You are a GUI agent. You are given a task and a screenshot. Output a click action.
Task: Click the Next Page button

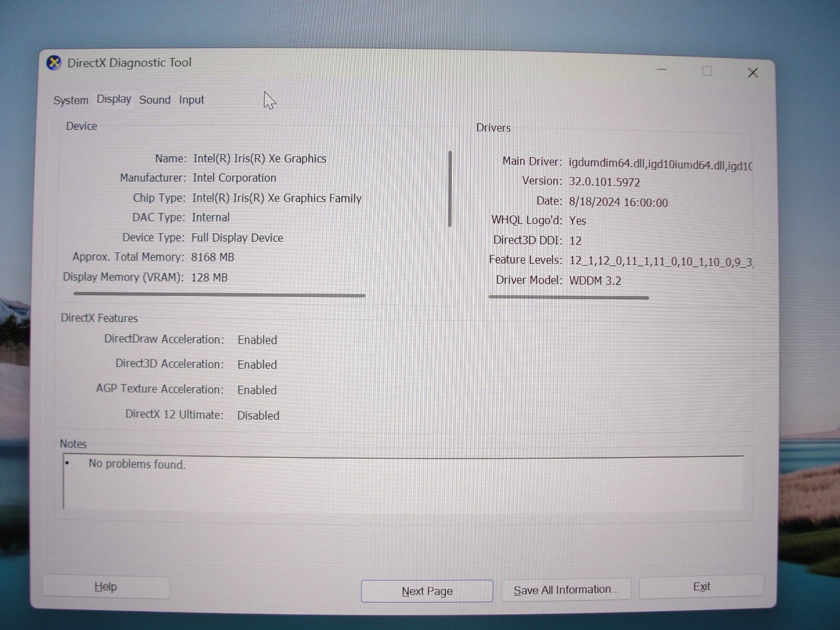(427, 591)
